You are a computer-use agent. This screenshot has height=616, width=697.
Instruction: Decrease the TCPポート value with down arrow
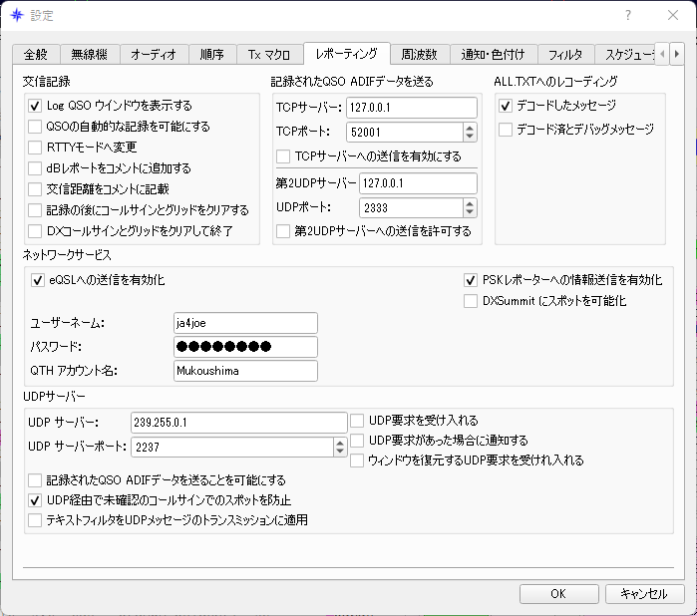pyautogui.click(x=470, y=137)
